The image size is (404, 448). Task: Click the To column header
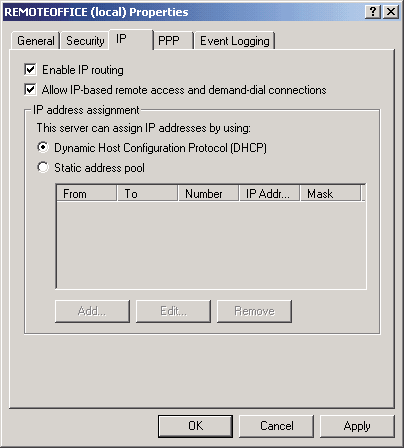(147, 193)
